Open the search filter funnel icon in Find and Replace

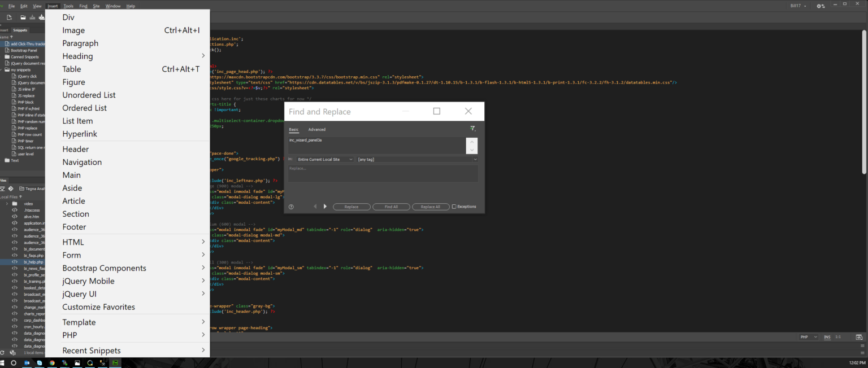click(473, 129)
